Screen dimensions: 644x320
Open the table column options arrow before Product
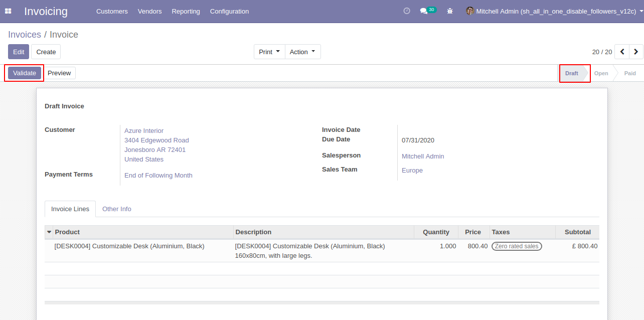pyautogui.click(x=49, y=232)
